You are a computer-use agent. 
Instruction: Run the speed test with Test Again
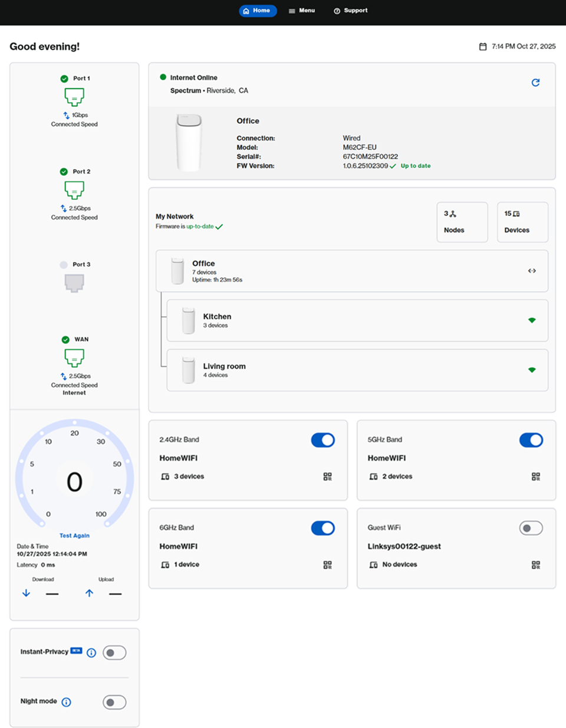tap(74, 535)
